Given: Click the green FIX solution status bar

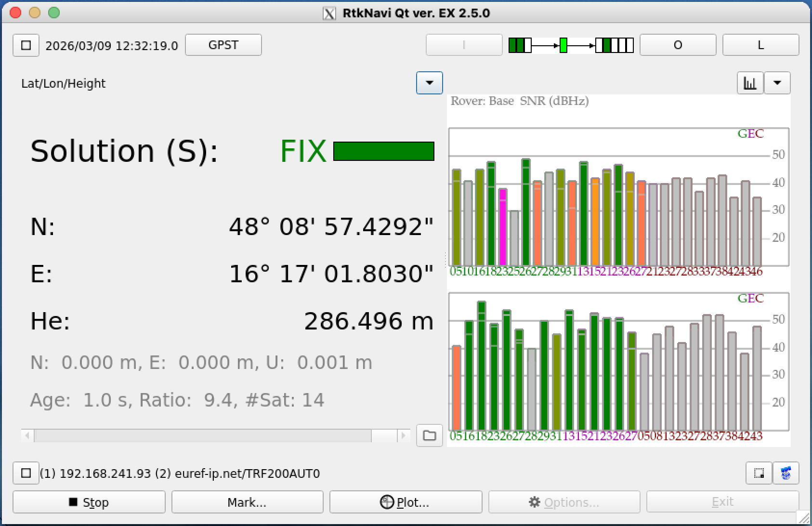Looking at the screenshot, I should click(383, 151).
